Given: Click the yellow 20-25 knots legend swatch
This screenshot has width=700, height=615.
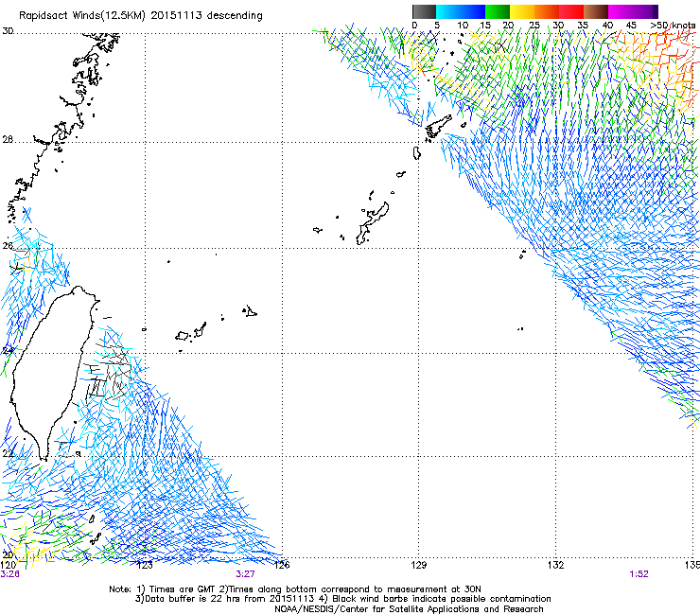Looking at the screenshot, I should 522,11.
